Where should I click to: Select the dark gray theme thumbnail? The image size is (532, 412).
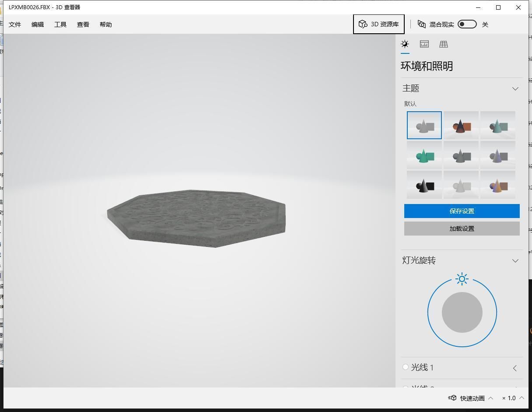point(461,155)
